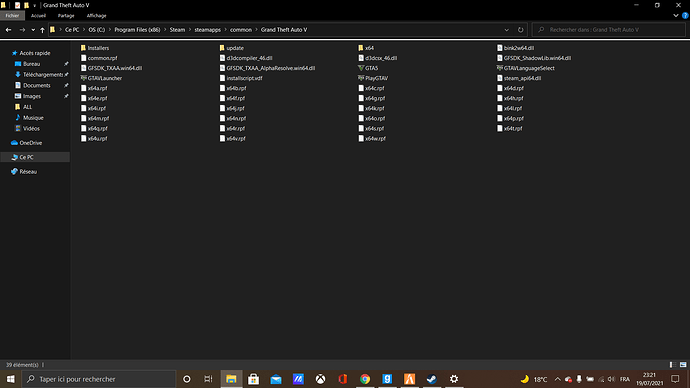The width and height of the screenshot is (690, 388).
Task: Open the Accueil ribbon tab
Action: click(x=38, y=15)
